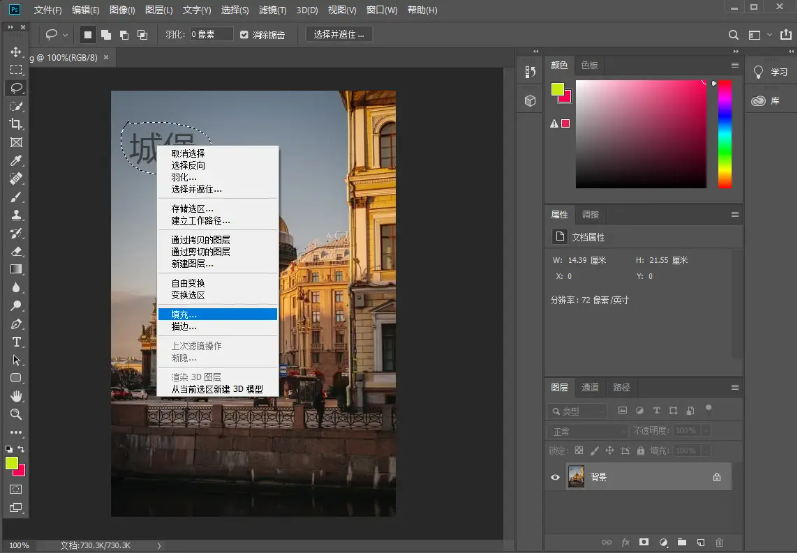
Task: Click the share icon at top right
Action: coord(786,35)
